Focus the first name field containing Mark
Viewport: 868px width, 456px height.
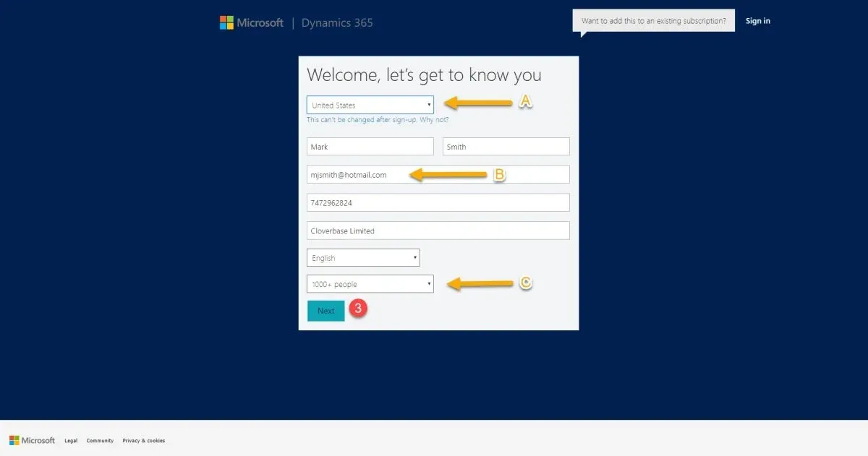pyautogui.click(x=370, y=147)
